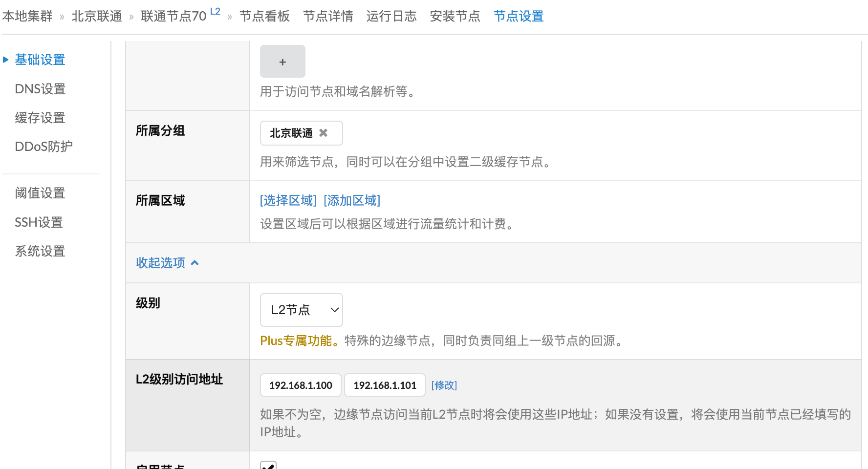Click the 192.168.1.100 address tag
Viewport: 868px width, 469px height.
coord(301,385)
